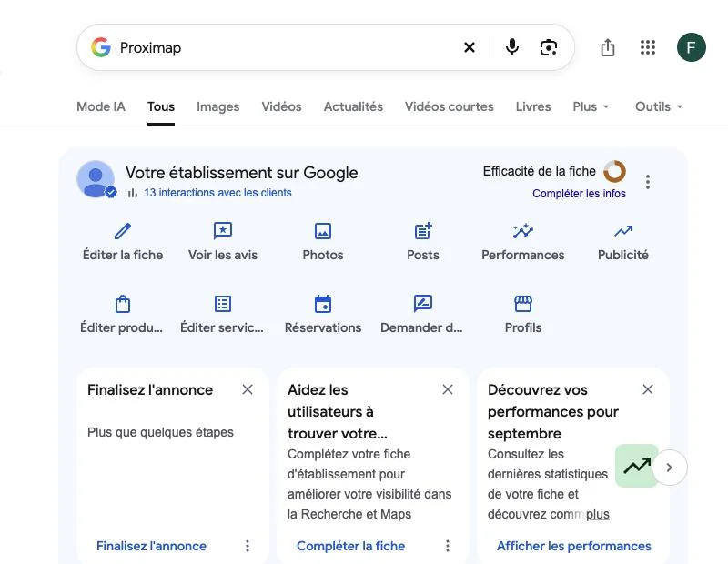Click Afficher les performances link
728x564 pixels.
574,546
